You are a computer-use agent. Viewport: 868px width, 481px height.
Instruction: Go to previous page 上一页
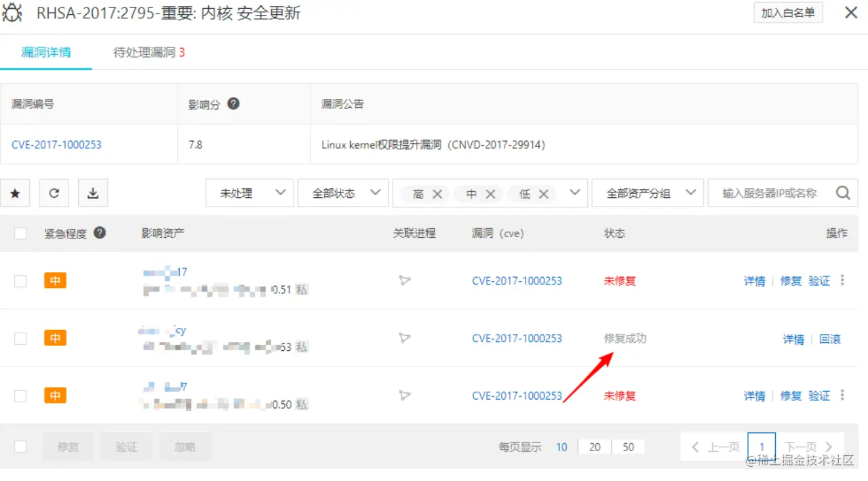(x=715, y=447)
